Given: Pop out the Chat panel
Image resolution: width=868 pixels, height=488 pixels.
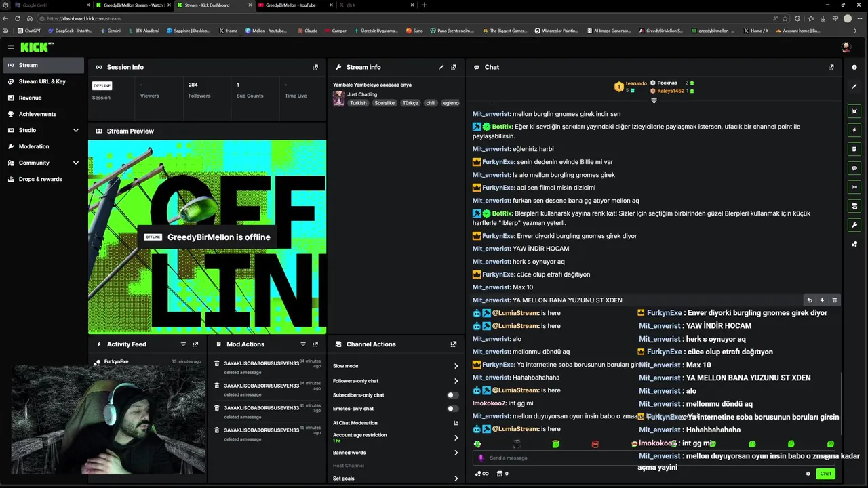Looking at the screenshot, I should click(831, 67).
